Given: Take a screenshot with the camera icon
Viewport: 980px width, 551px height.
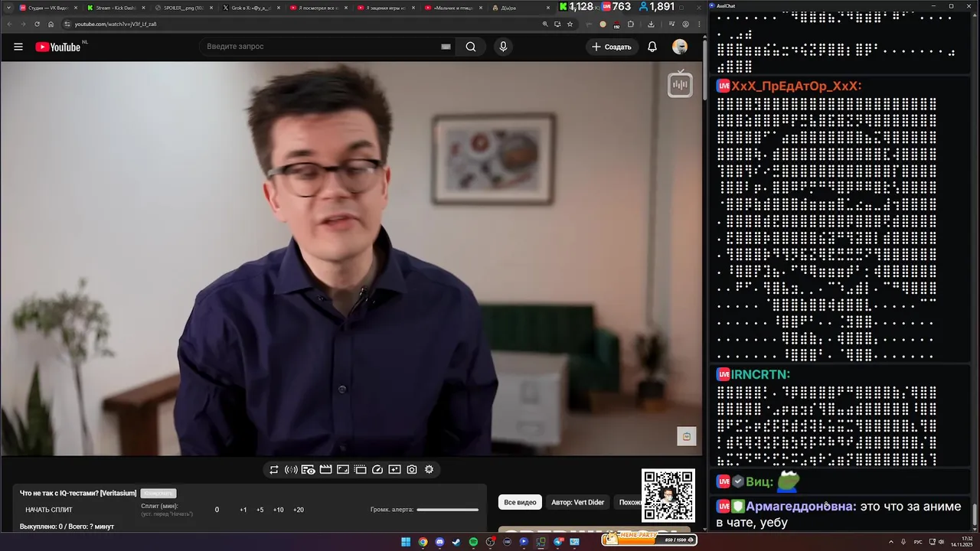Looking at the screenshot, I should pos(412,470).
